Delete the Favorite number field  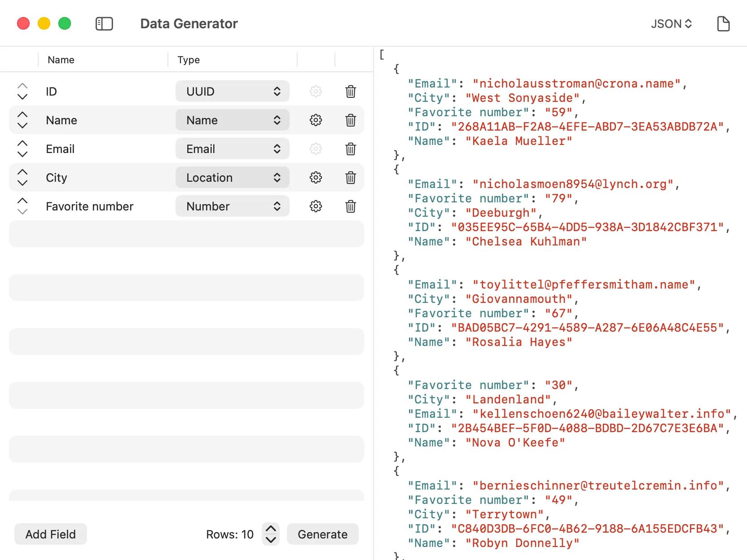click(x=351, y=206)
